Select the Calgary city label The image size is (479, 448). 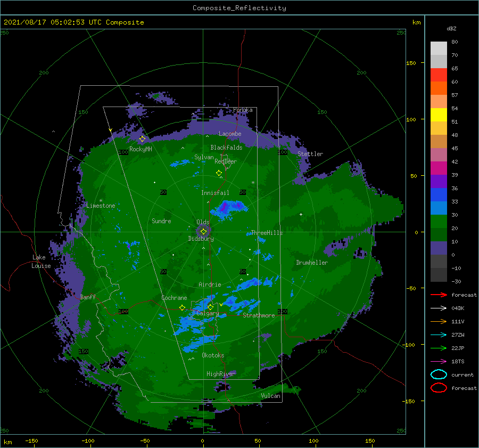click(208, 313)
